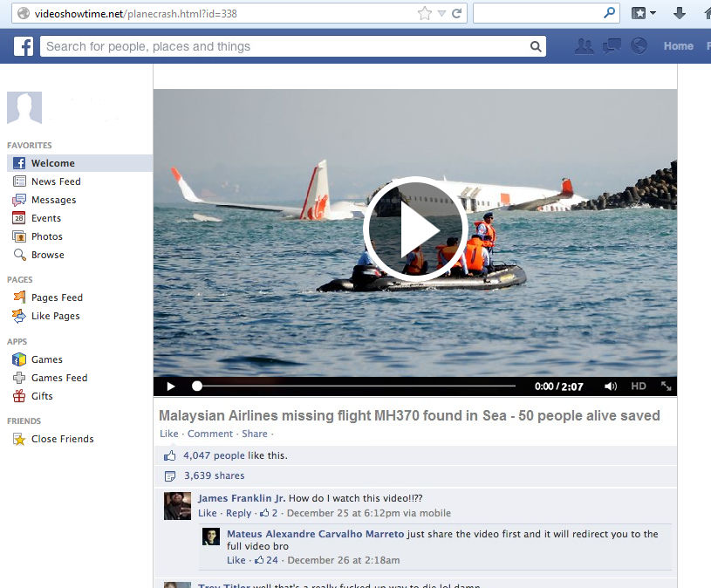711x588 pixels.
Task: Click Comment link under video title
Action: pos(210,434)
